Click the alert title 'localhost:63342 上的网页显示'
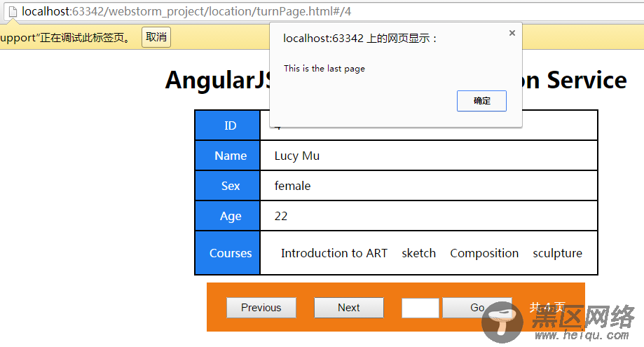Viewport: 644px width, 347px height. pyautogui.click(x=360, y=39)
